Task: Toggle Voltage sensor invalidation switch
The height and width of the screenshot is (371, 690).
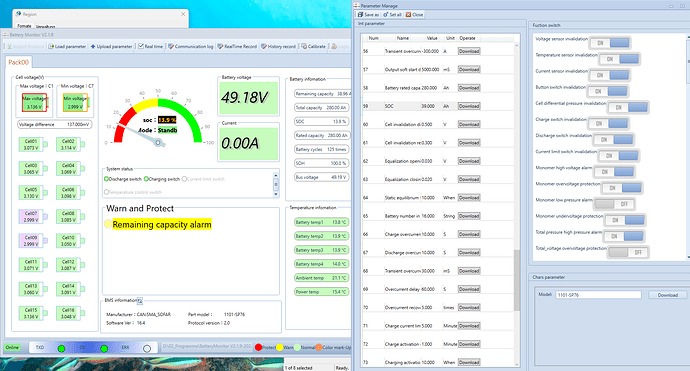Action: click(610, 43)
